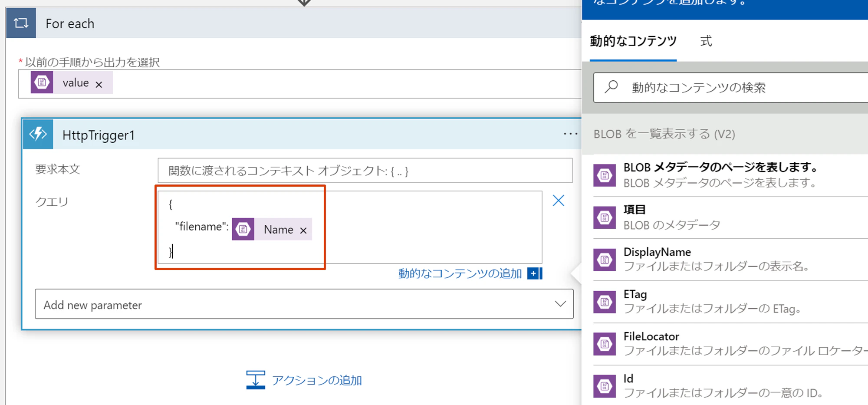Click the blob icon on the Name token
This screenshot has width=868, height=405.
point(243,229)
